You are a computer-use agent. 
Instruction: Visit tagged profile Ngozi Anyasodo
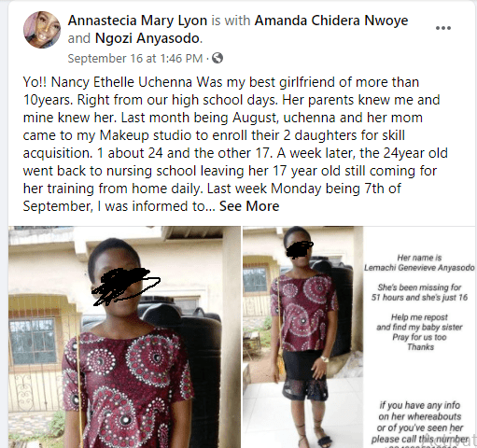click(147, 38)
